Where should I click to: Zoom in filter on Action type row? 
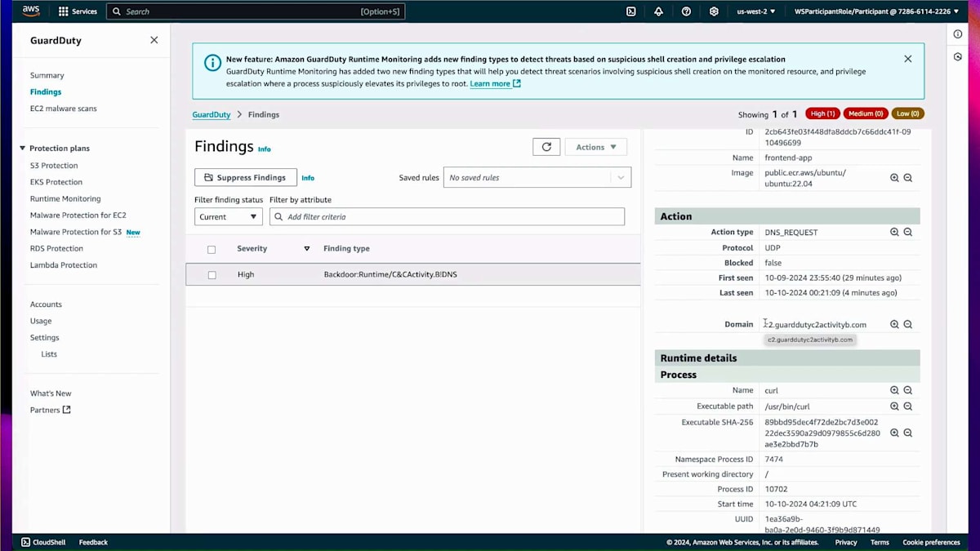(x=894, y=232)
